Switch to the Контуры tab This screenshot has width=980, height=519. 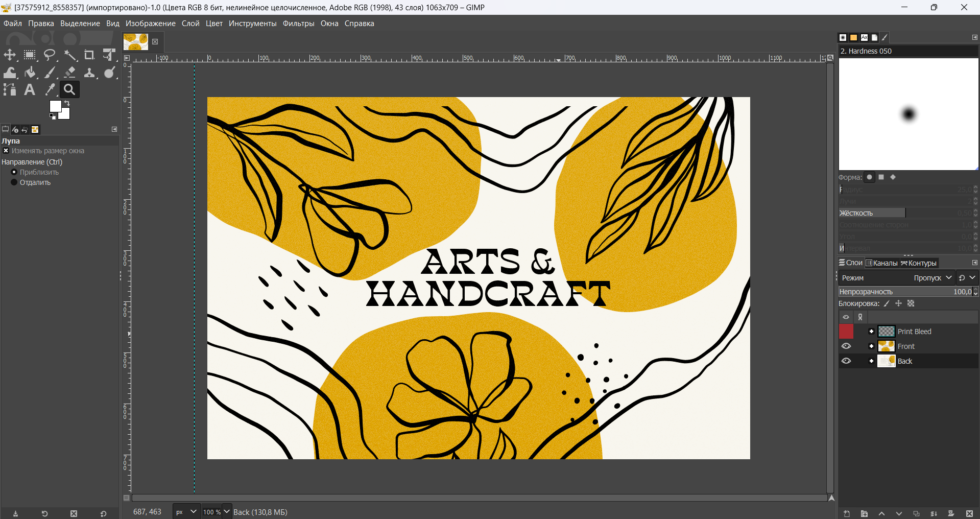(x=919, y=263)
